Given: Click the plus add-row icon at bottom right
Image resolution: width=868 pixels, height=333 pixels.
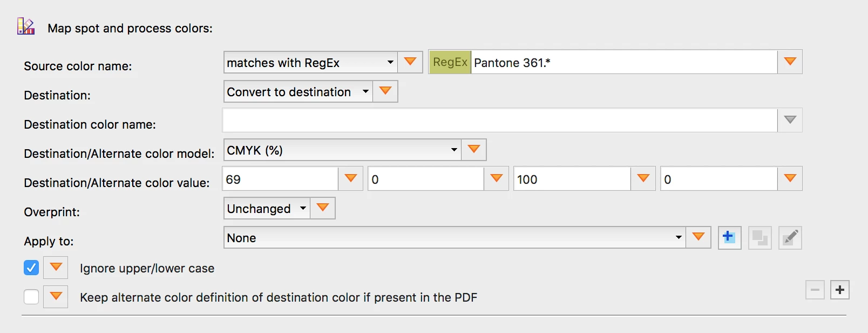Looking at the screenshot, I should coord(839,290).
